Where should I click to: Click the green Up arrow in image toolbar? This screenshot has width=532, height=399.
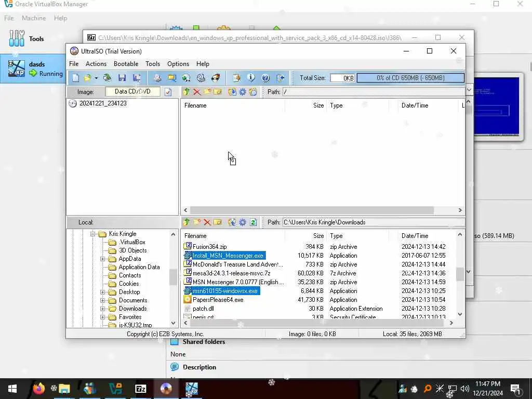(187, 92)
